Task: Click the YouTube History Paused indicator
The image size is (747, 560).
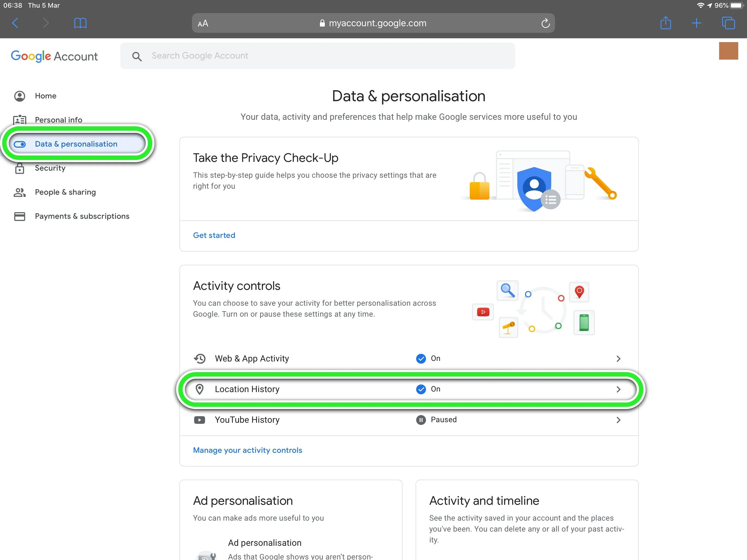Action: coord(421,420)
